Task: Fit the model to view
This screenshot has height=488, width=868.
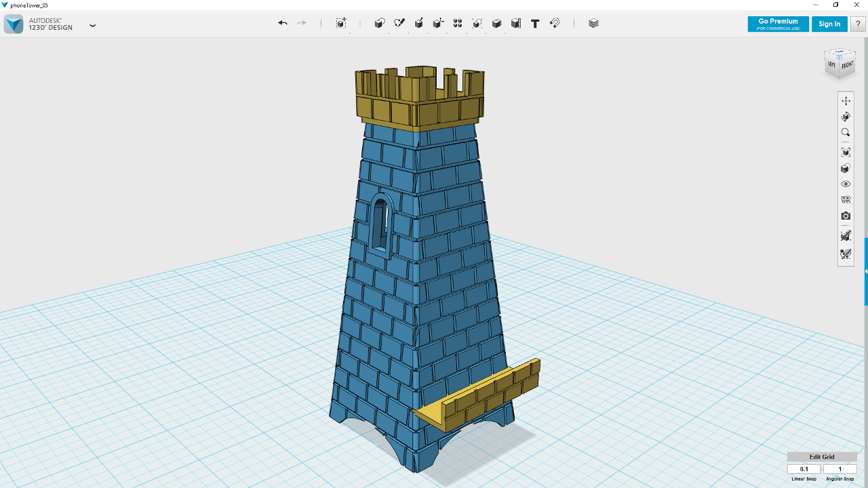Action: pos(846,152)
